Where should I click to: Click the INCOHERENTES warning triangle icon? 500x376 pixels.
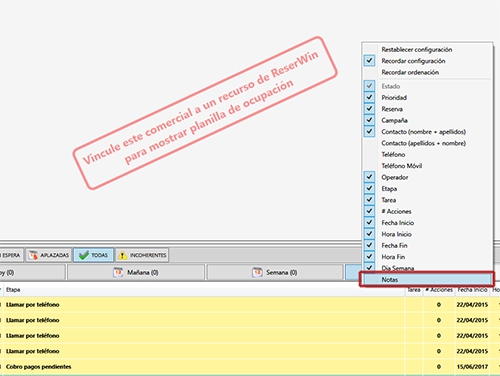pos(122,255)
